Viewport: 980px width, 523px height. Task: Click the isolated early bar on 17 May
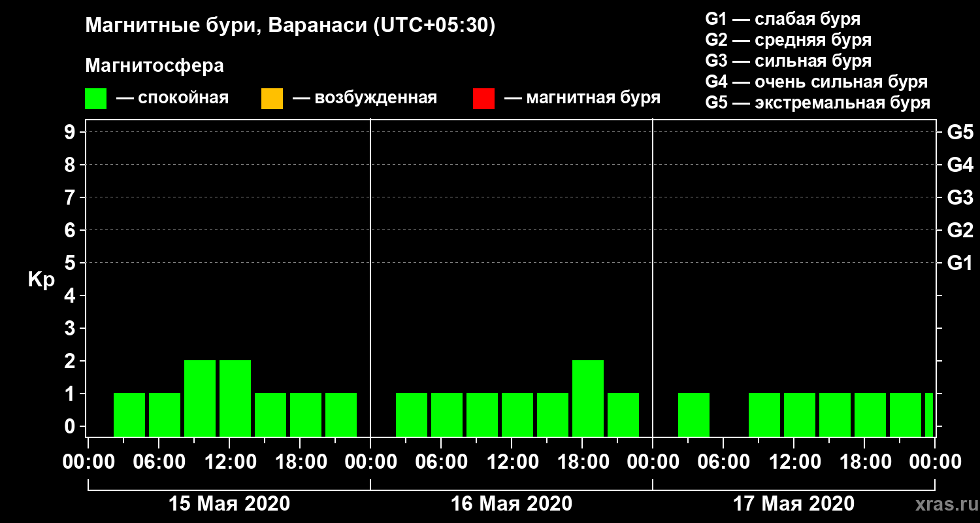pos(694,414)
